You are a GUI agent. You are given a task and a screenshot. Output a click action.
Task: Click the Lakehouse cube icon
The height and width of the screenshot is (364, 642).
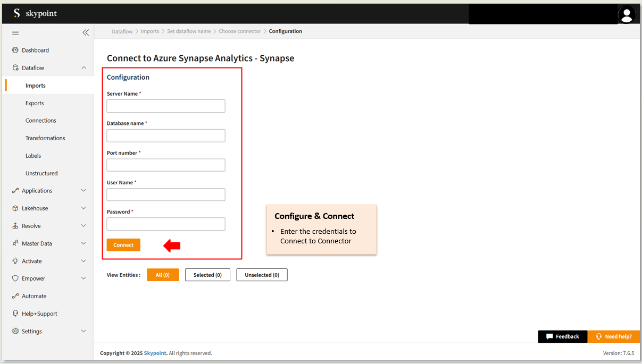(x=15, y=208)
